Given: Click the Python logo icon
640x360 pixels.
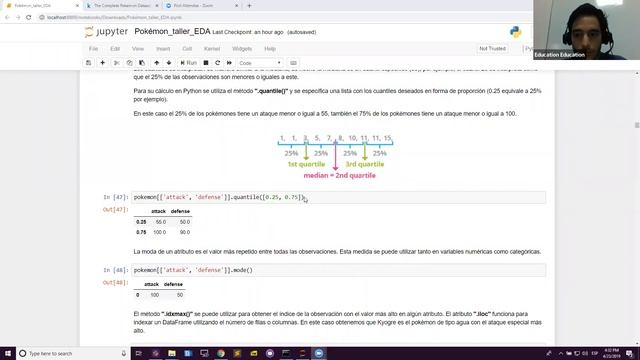Looking at the screenshot, I should pos(516,32).
